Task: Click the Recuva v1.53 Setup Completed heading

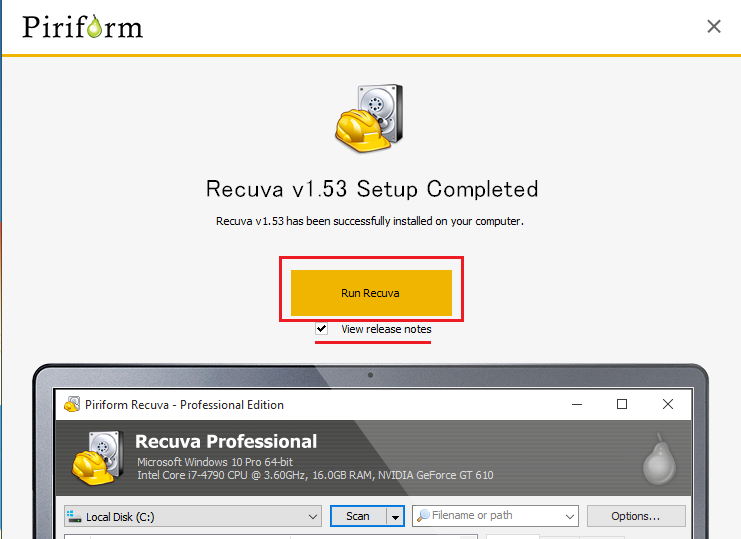Action: 371,189
